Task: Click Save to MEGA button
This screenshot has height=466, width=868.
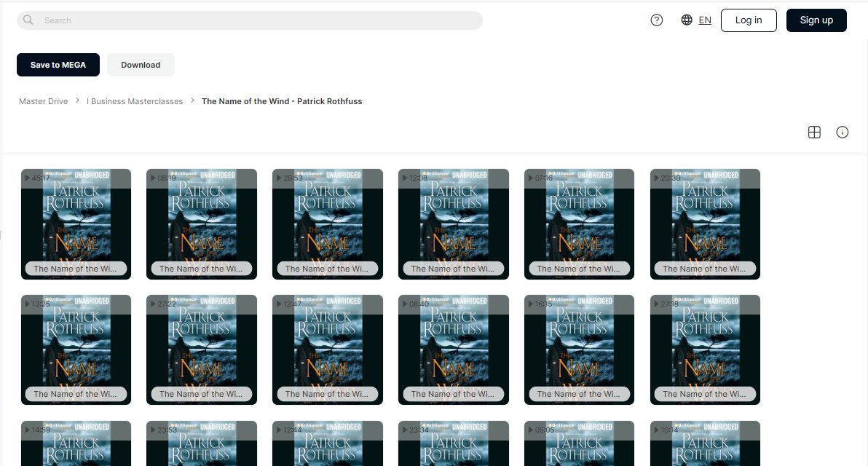Action: [58, 65]
